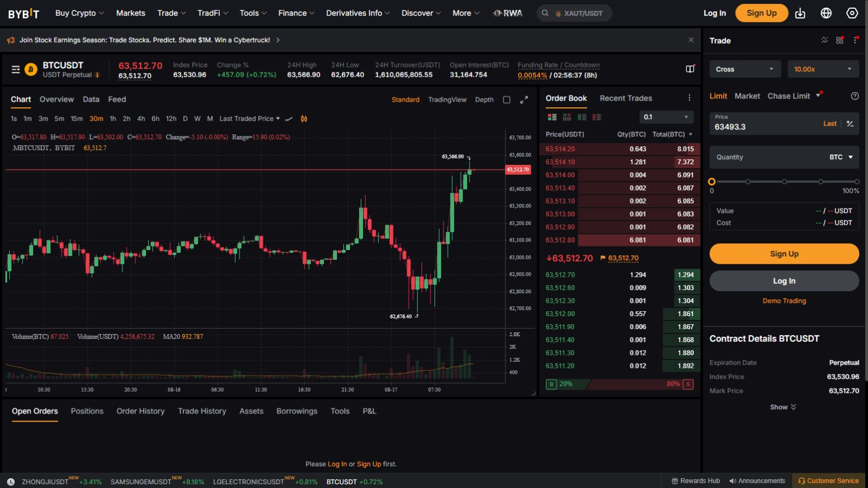Select the 1h chart interval
Viewport: 868px width, 488px height.
tap(113, 119)
